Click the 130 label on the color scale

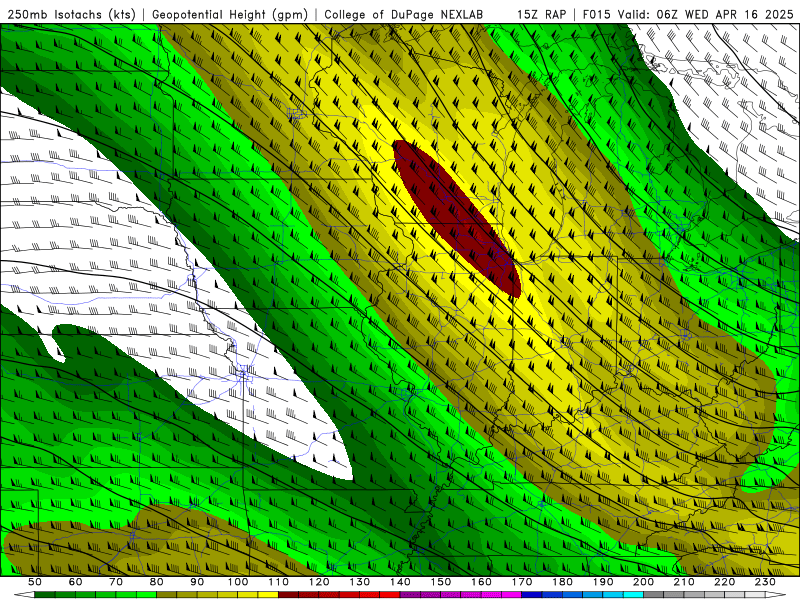tap(359, 582)
